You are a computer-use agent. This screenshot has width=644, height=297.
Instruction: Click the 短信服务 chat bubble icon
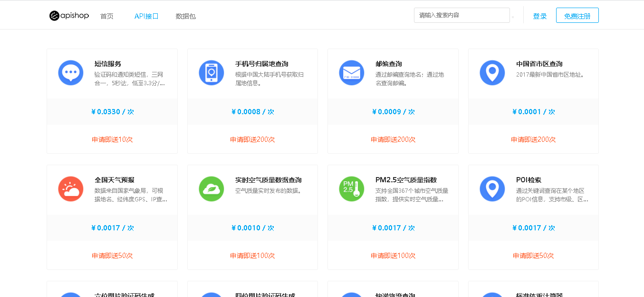click(x=71, y=73)
